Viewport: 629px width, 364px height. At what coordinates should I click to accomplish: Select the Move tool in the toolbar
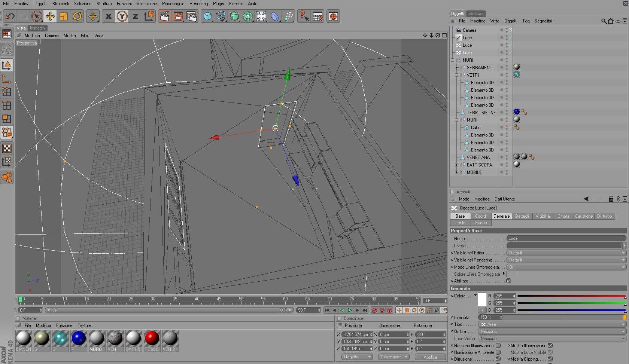coord(50,16)
